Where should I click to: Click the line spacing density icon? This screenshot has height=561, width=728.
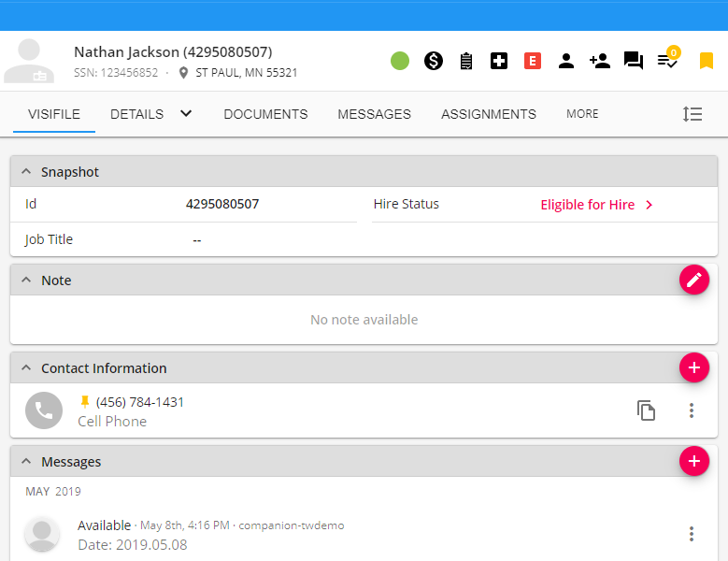click(692, 114)
